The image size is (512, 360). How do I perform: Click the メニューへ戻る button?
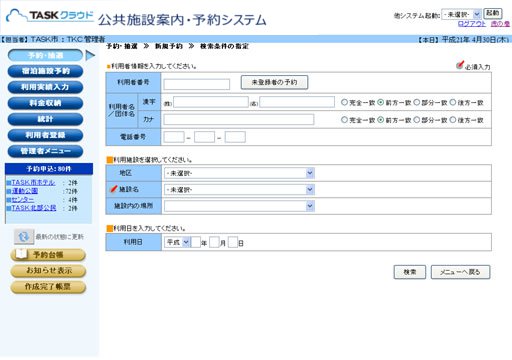(460, 272)
